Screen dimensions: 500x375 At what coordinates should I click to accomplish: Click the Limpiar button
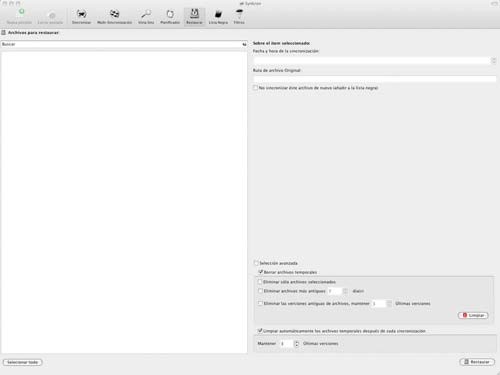tap(473, 315)
